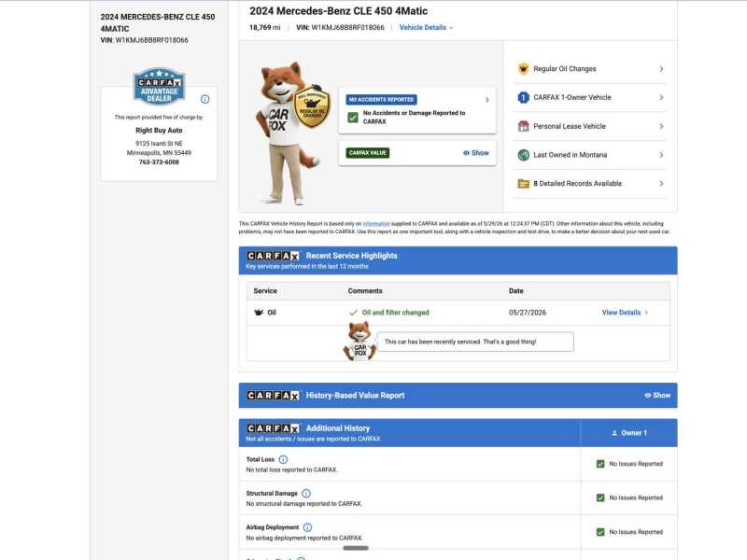Open info icon beside Advantage Dealer badge
The height and width of the screenshot is (560, 747).
(x=204, y=99)
